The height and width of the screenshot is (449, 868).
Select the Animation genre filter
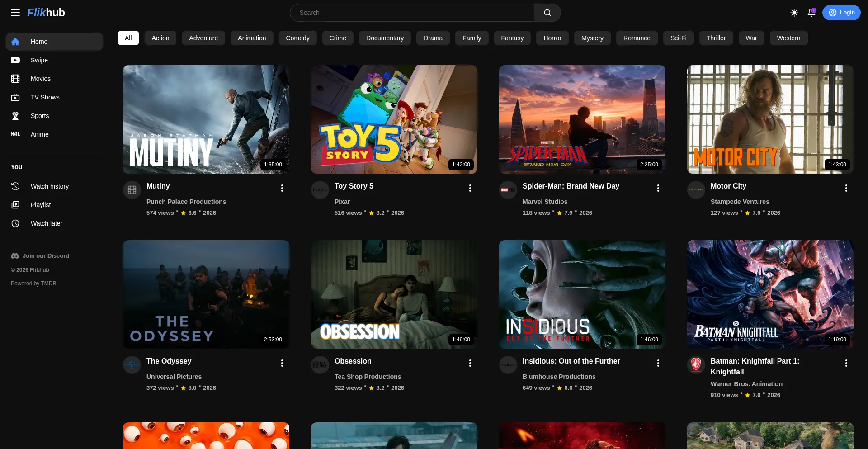[x=252, y=38]
